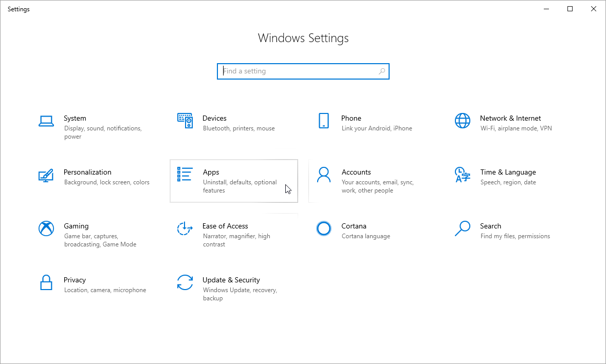Open the Accounts category title

tap(356, 172)
